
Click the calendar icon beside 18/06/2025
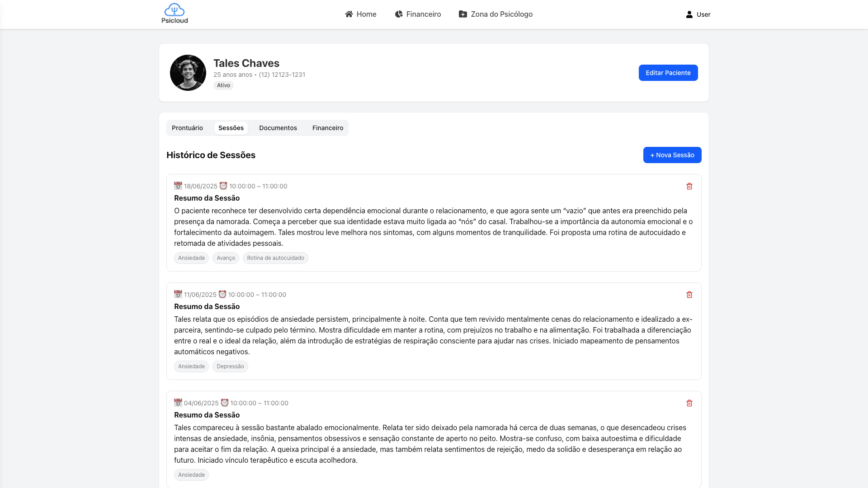[x=178, y=185]
